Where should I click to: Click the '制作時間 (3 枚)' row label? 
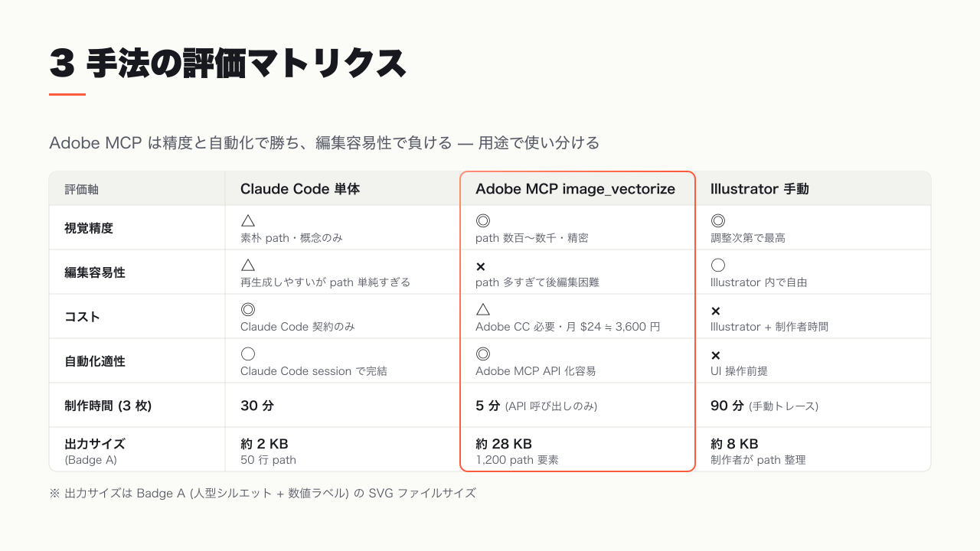coord(108,406)
